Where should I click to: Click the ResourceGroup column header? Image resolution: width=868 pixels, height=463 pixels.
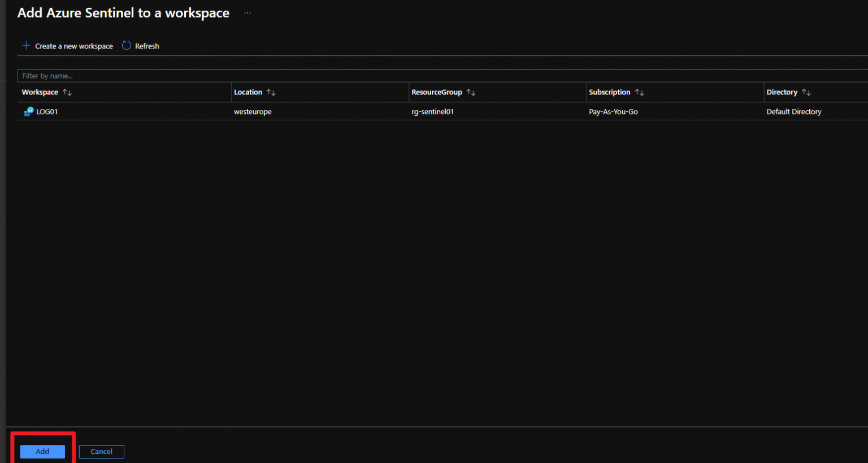coord(437,92)
